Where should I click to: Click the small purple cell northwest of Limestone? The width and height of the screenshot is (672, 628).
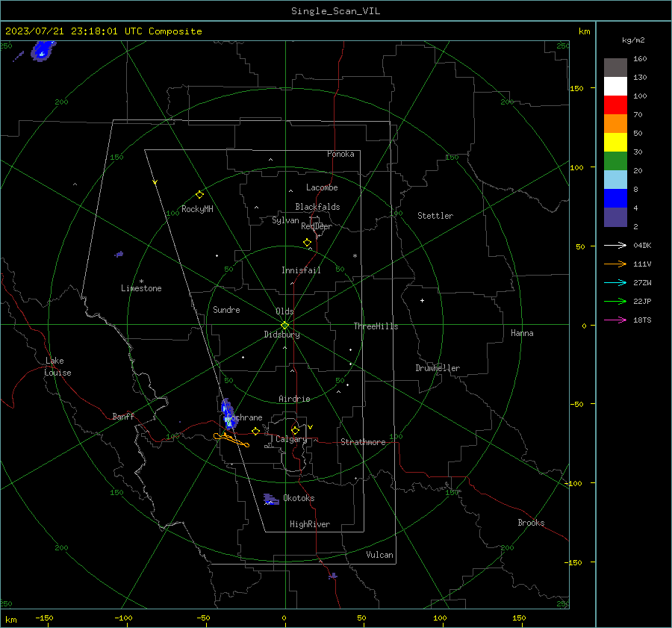point(119,254)
